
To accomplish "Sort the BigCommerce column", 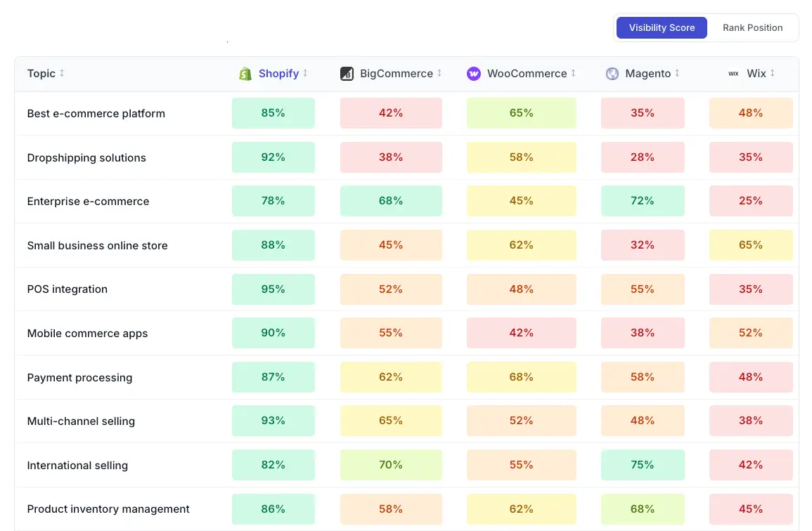I will click(439, 73).
